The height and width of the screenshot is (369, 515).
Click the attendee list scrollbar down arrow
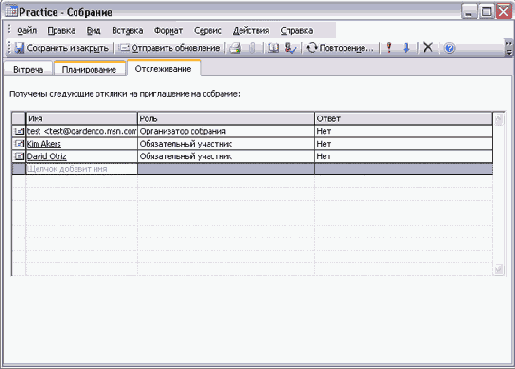coord(499,269)
